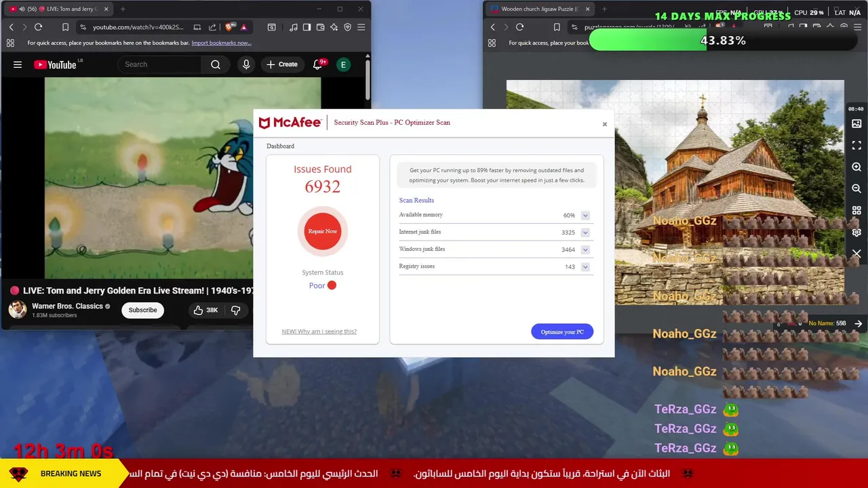Open Leo AI sparkle icon in YouTube window
The image size is (868, 488).
click(334, 27)
